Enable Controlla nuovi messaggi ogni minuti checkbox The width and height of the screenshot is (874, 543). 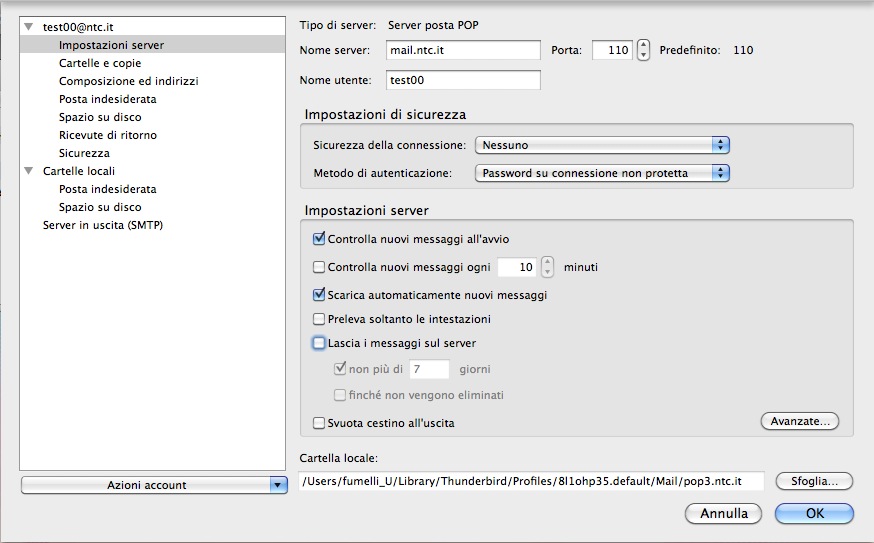[x=320, y=268]
